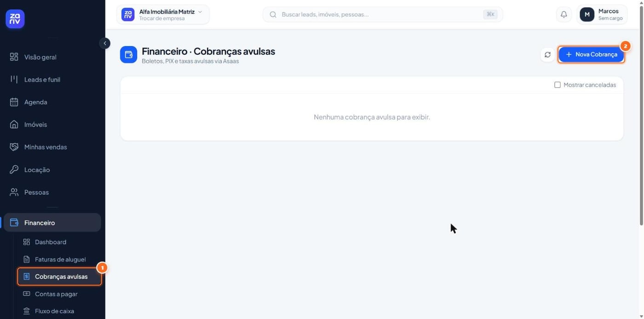Screen dimensions: 644x319
Task: Click the Cobranças avulsas dollar icon
Action: pyautogui.click(x=27, y=276)
